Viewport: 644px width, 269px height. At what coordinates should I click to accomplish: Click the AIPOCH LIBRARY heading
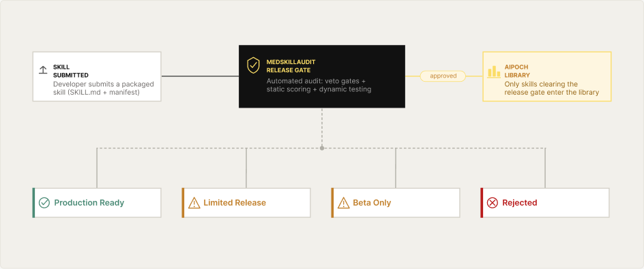[517, 71]
